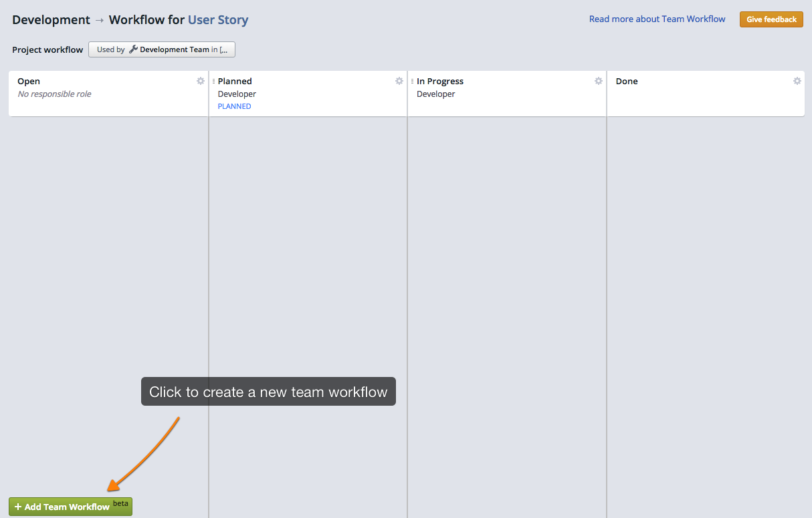Click the beta badge on Add Team Workflow
Image resolution: width=812 pixels, height=518 pixels.
(120, 503)
